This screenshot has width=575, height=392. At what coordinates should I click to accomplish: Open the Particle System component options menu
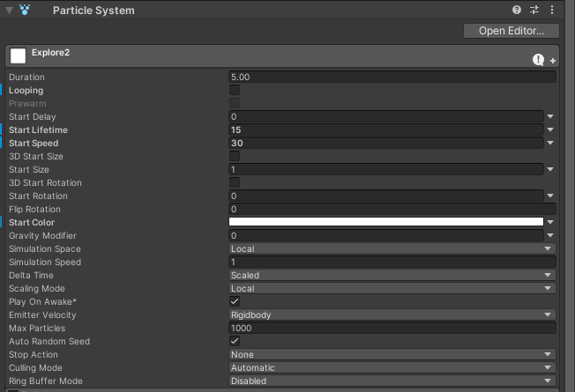click(552, 10)
